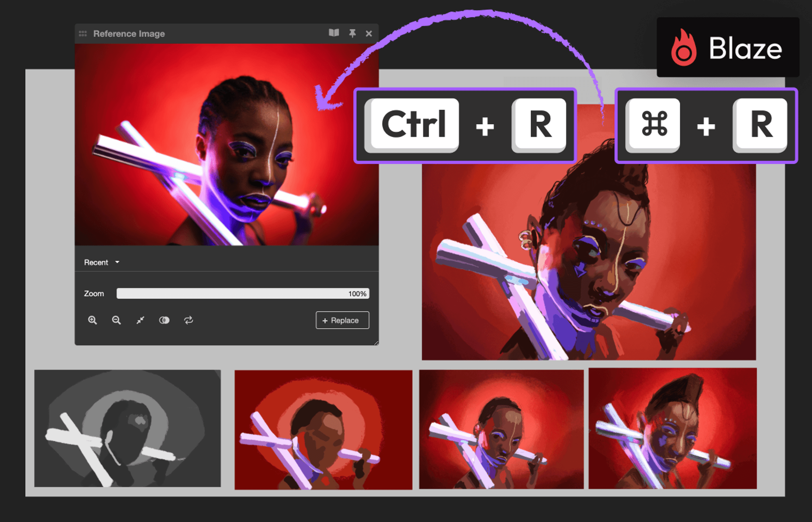
Task: Click the panel resize corner handle
Action: 376,343
